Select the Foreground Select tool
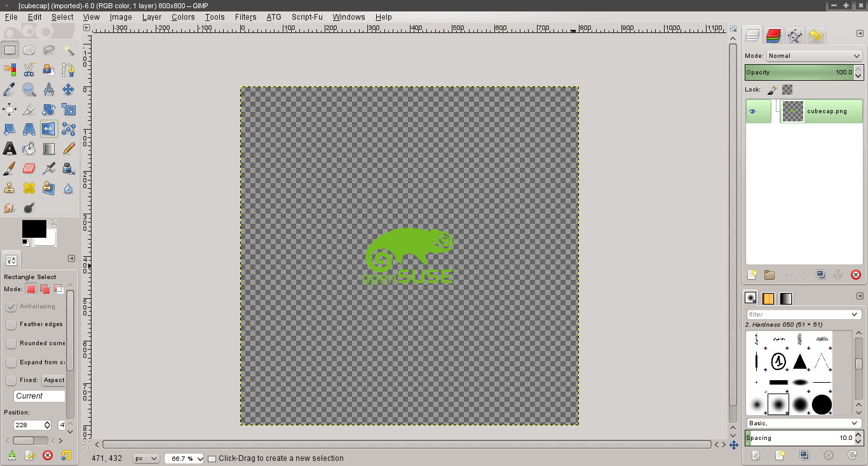 (x=49, y=70)
